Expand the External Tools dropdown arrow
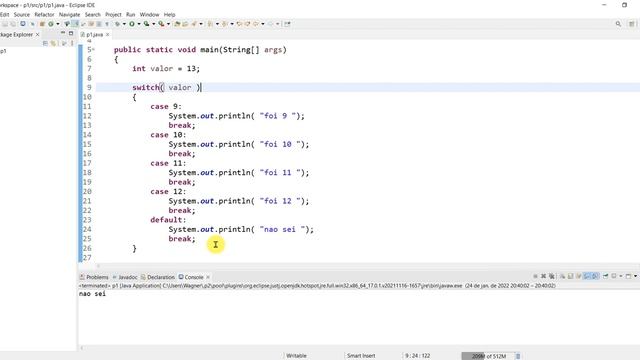 point(168,24)
